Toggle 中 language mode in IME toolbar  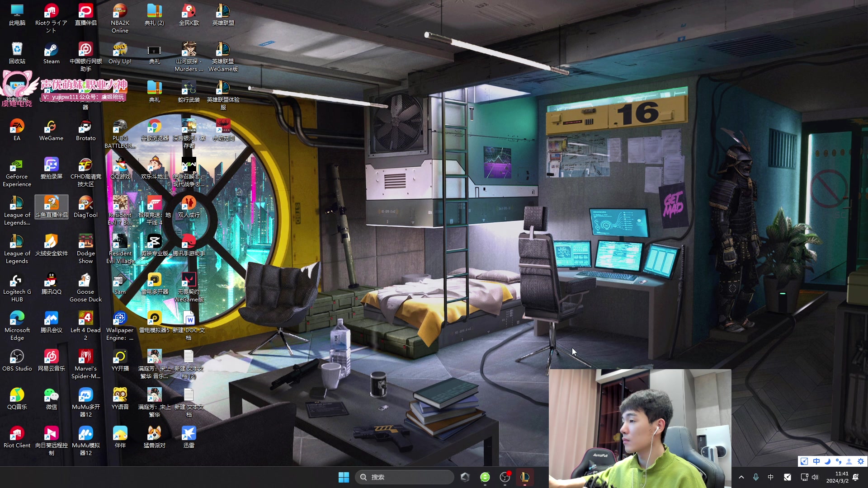[x=816, y=461]
